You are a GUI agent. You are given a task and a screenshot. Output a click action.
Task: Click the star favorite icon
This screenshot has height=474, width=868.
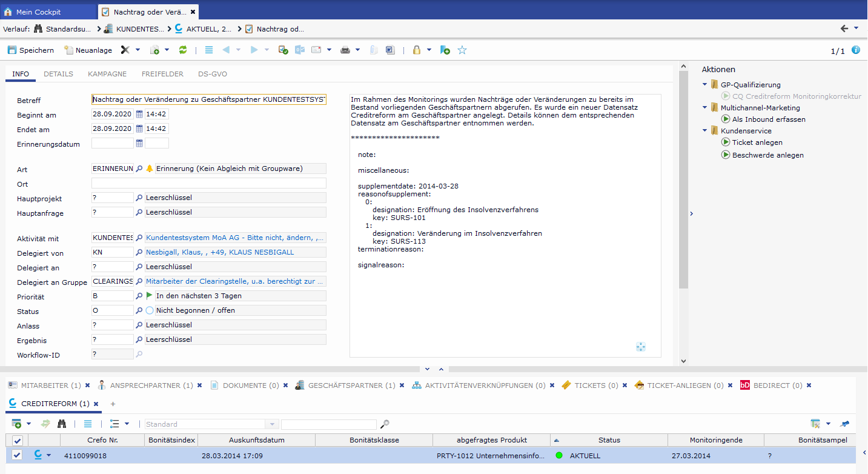coord(462,50)
